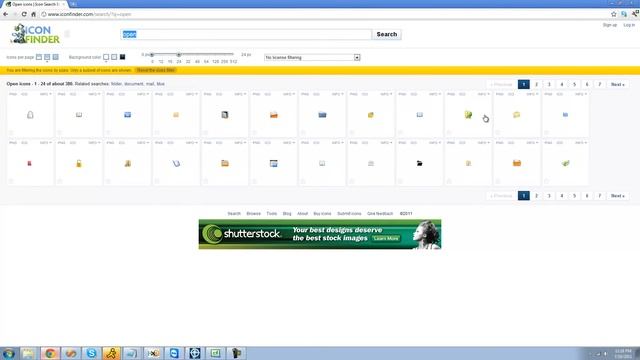640x360 pixels.
Task: Click the browser address bar
Action: (x=324, y=14)
